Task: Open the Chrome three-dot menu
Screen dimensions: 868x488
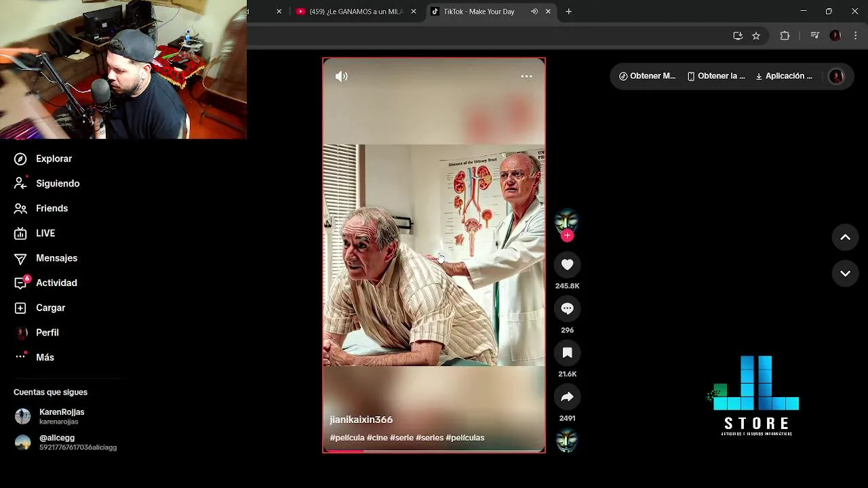Action: [856, 36]
